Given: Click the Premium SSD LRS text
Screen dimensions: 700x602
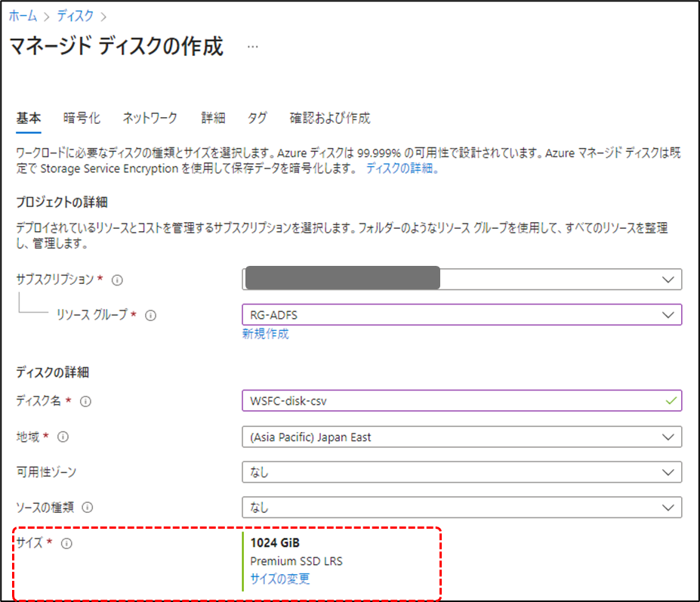Looking at the screenshot, I should [297, 561].
